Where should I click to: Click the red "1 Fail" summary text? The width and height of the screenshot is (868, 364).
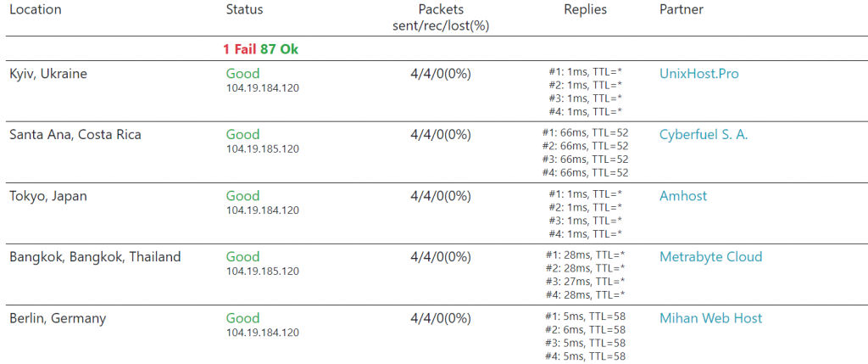[x=240, y=49]
